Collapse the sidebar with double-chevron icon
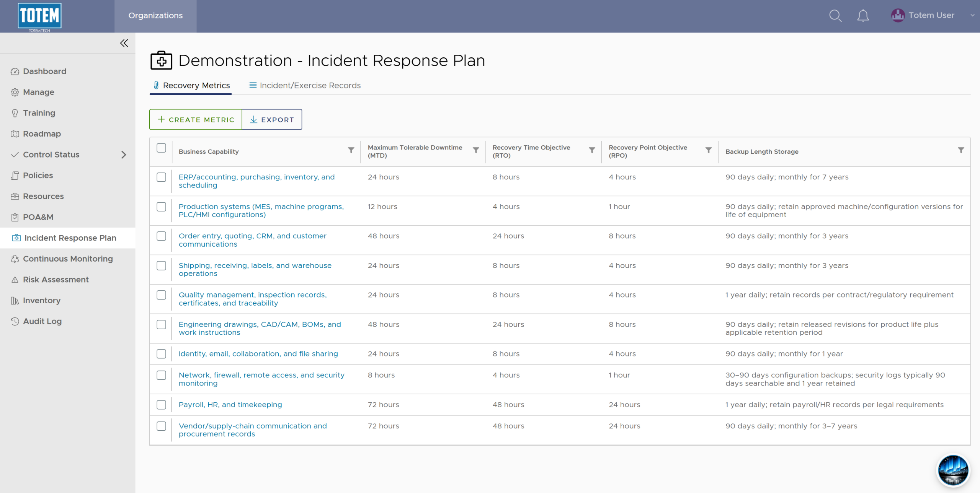The height and width of the screenshot is (493, 980). pyautogui.click(x=124, y=43)
